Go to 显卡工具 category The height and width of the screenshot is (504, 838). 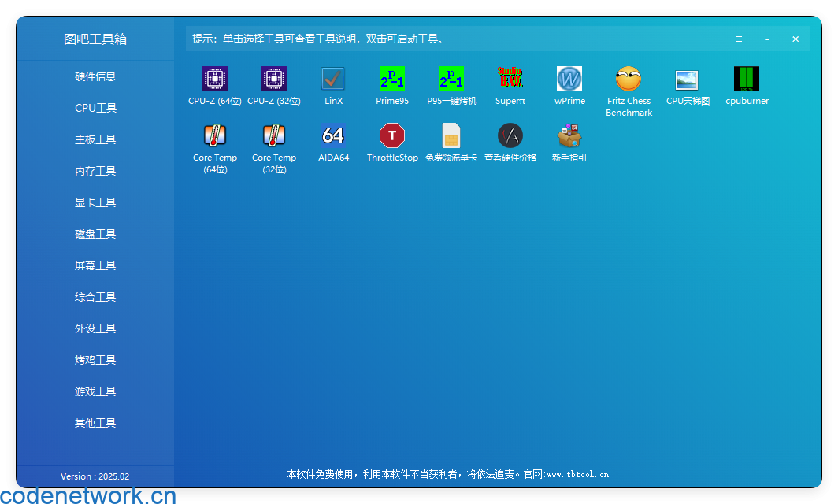coord(95,202)
